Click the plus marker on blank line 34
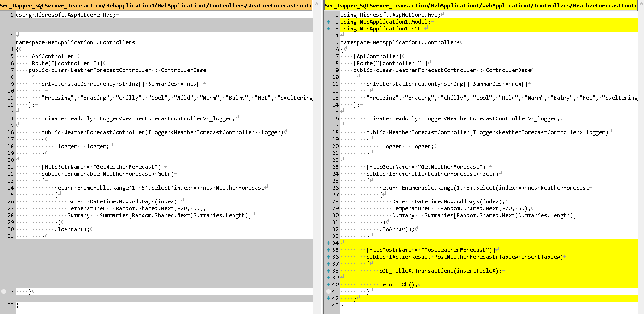This screenshot has width=644, height=314. (328, 243)
